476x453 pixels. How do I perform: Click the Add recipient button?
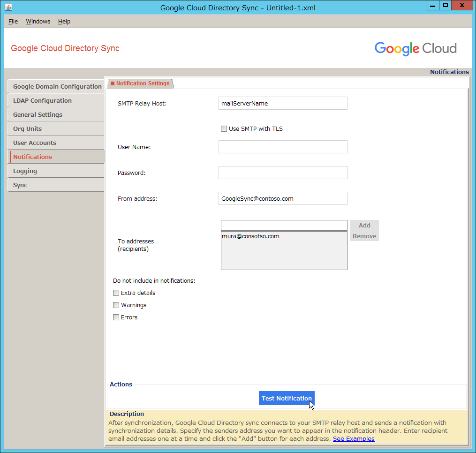(364, 225)
